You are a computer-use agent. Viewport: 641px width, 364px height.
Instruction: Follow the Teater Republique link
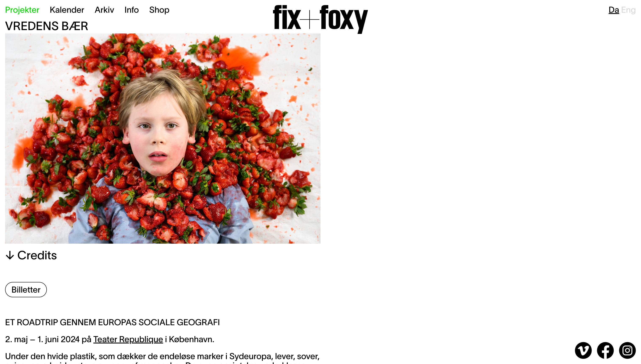click(x=128, y=339)
